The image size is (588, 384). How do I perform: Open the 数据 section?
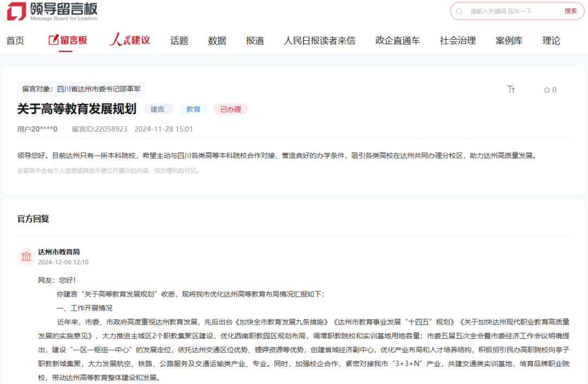pyautogui.click(x=216, y=40)
